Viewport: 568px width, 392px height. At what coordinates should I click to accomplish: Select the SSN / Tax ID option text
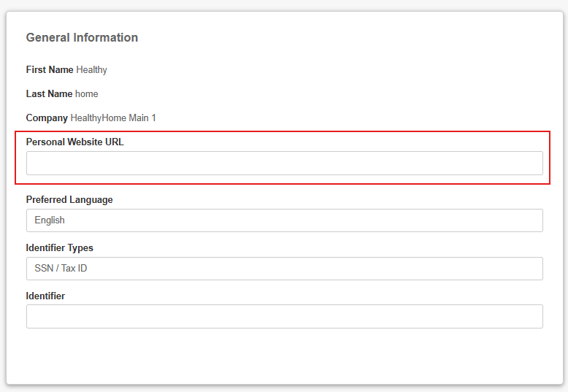(x=61, y=268)
